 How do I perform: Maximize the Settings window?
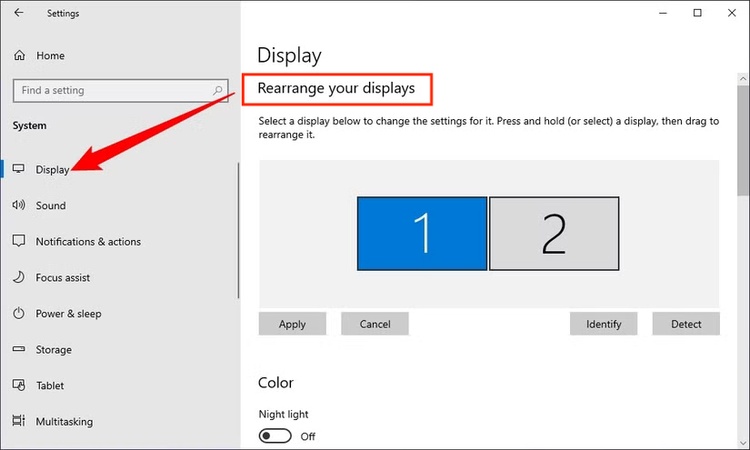click(697, 13)
